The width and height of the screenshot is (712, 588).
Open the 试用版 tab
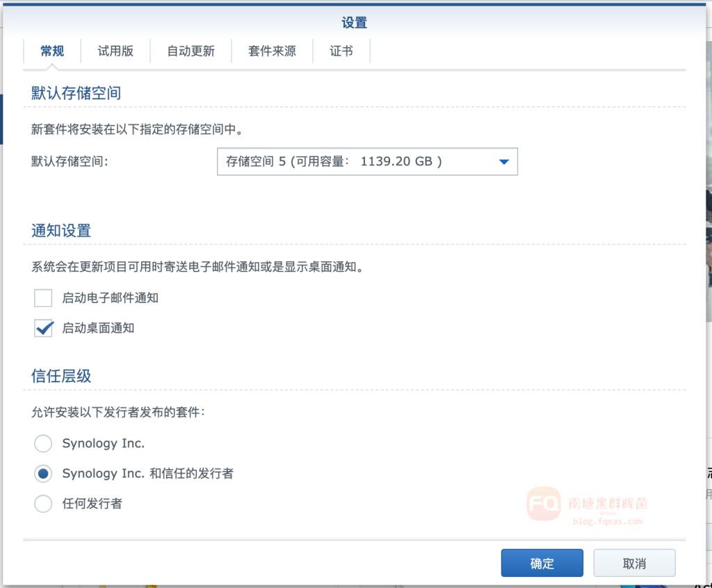point(115,51)
